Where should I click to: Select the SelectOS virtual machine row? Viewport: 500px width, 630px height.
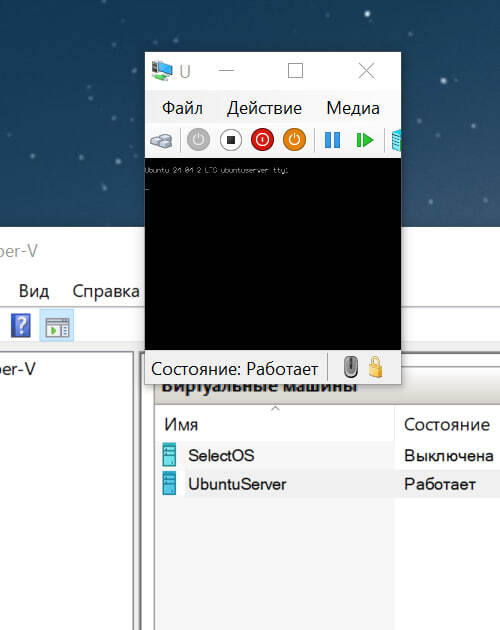pyautogui.click(x=327, y=455)
